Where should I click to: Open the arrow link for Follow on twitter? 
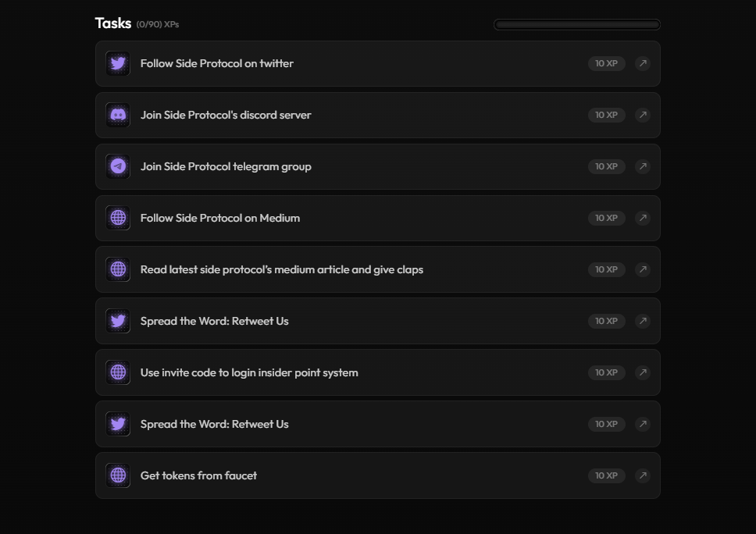(642, 63)
